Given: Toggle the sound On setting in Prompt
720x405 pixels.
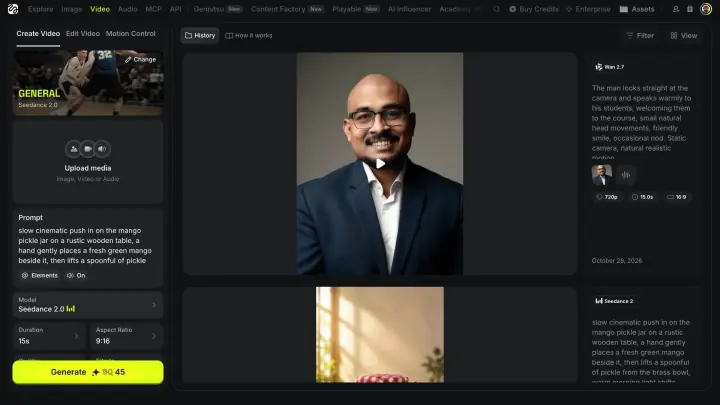Looking at the screenshot, I should (x=76, y=276).
